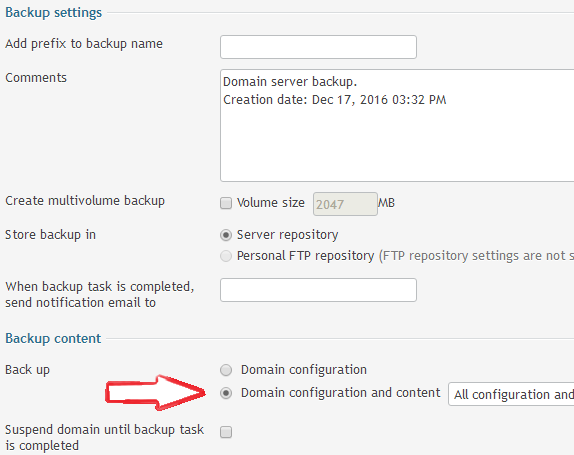Tick the Suspend domain until backup completed checkbox

[x=226, y=432]
